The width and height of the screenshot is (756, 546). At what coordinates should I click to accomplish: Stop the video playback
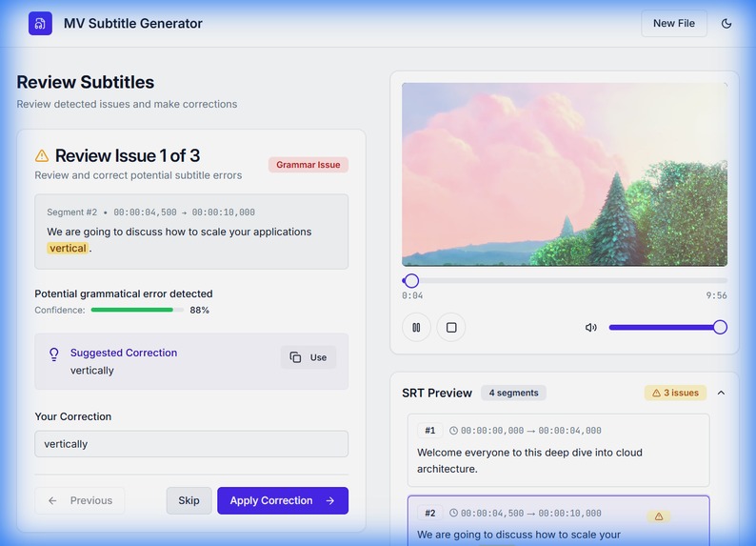(451, 328)
